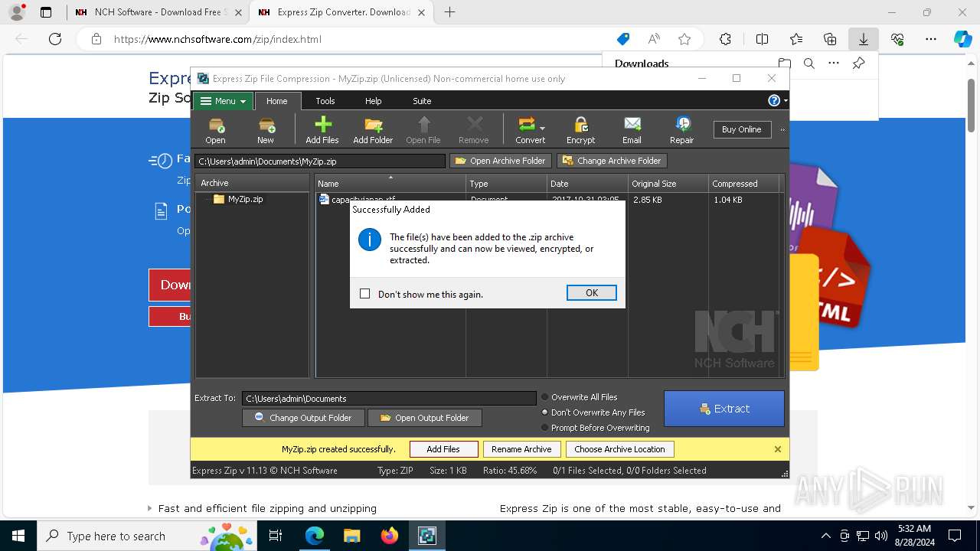Sort by Compressed column header
This screenshot has width=980, height=551.
743,184
